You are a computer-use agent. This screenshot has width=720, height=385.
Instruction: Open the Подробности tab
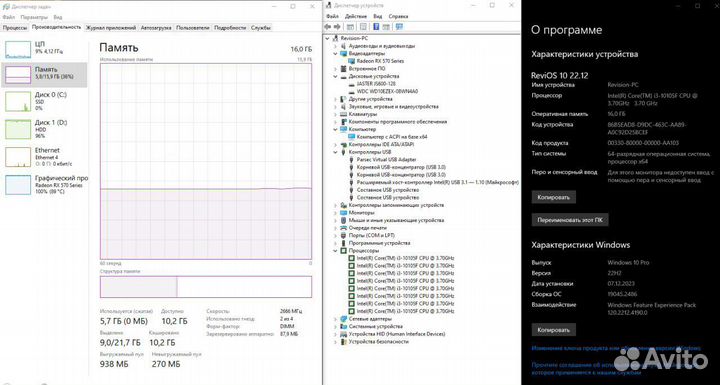230,28
